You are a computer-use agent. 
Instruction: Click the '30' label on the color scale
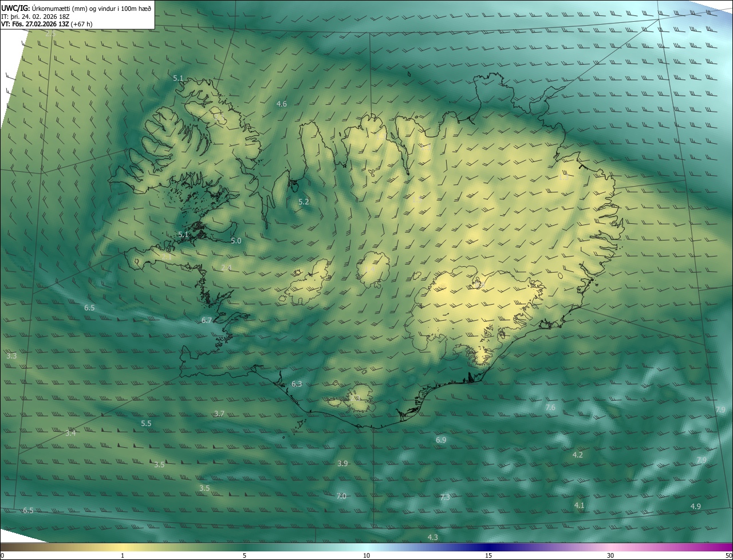point(610,555)
